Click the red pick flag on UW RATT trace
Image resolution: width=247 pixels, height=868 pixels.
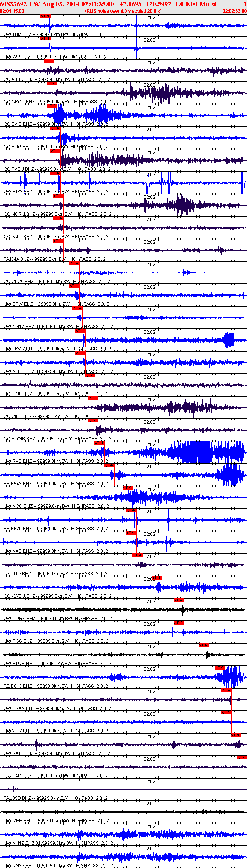pos(236,735)
